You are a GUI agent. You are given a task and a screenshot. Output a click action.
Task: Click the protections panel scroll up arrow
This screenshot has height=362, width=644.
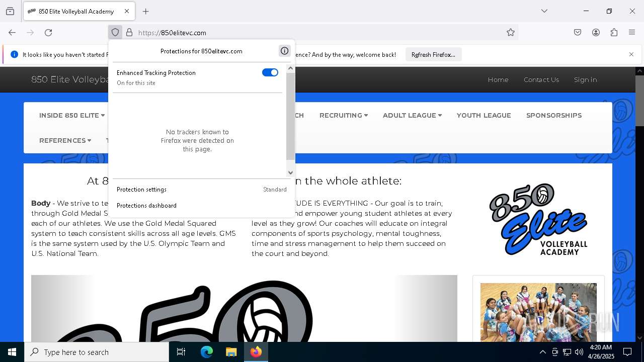[290, 68]
